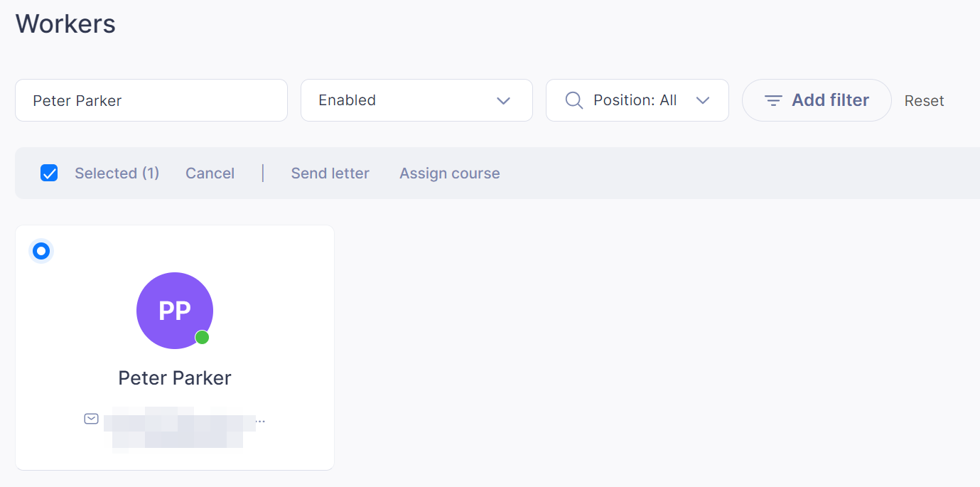Viewport: 980px width, 487px height.
Task: Choose Send letter in the selection bar
Action: (x=330, y=173)
